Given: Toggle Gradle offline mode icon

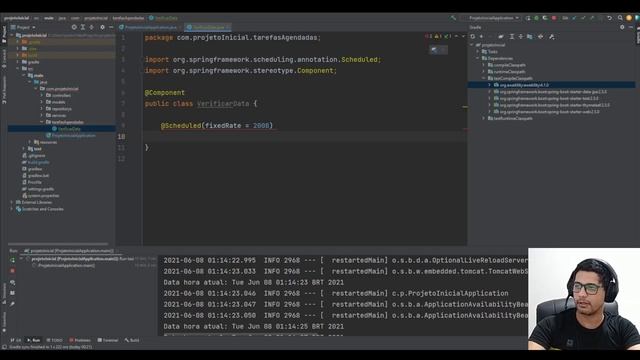Looking at the screenshot, I should pyautogui.click(x=541, y=37).
